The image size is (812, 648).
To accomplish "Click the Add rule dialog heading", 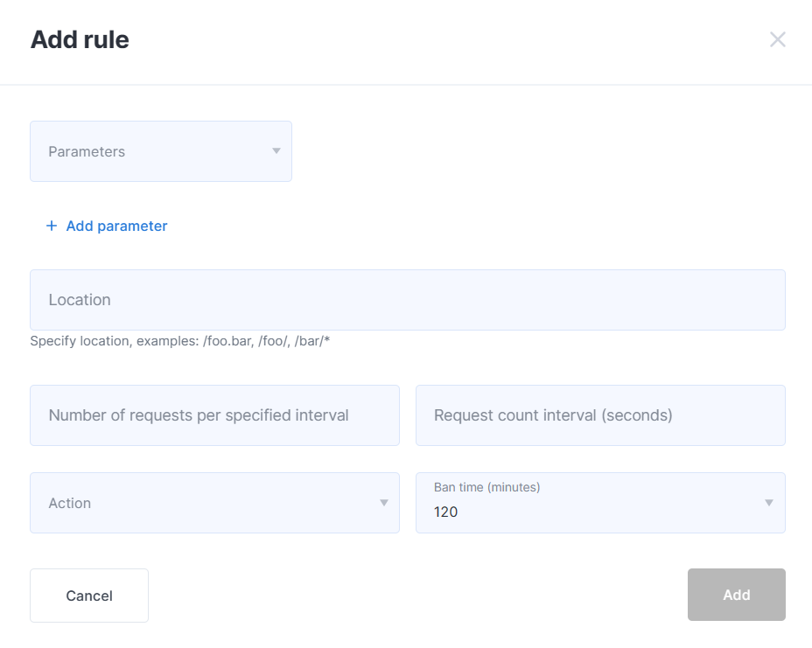I will tap(80, 39).
